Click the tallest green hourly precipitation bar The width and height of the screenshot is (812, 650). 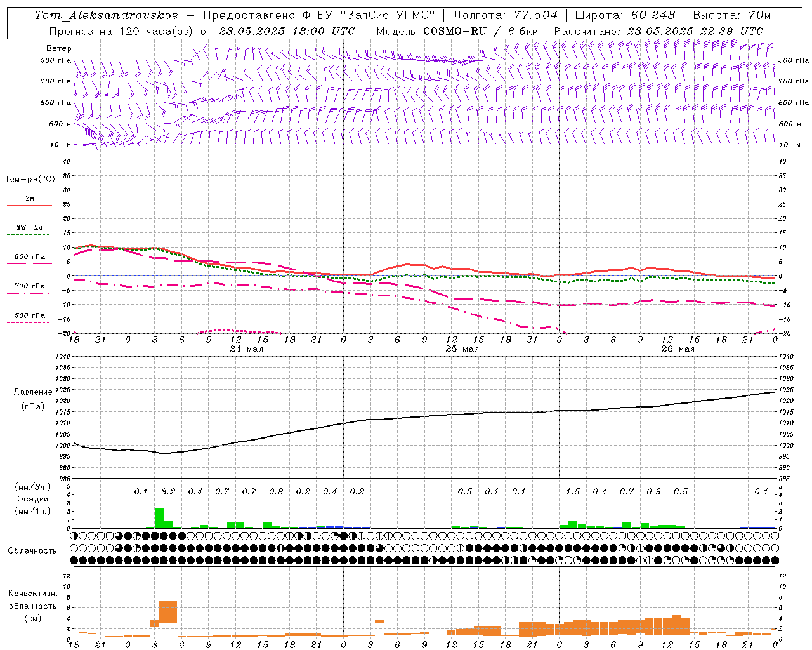(x=159, y=518)
